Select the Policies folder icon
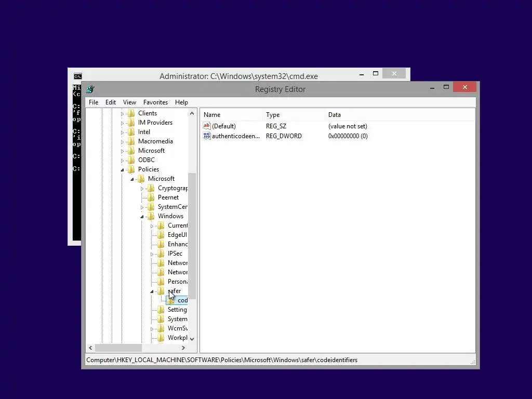The width and height of the screenshot is (532, 399). (x=131, y=169)
